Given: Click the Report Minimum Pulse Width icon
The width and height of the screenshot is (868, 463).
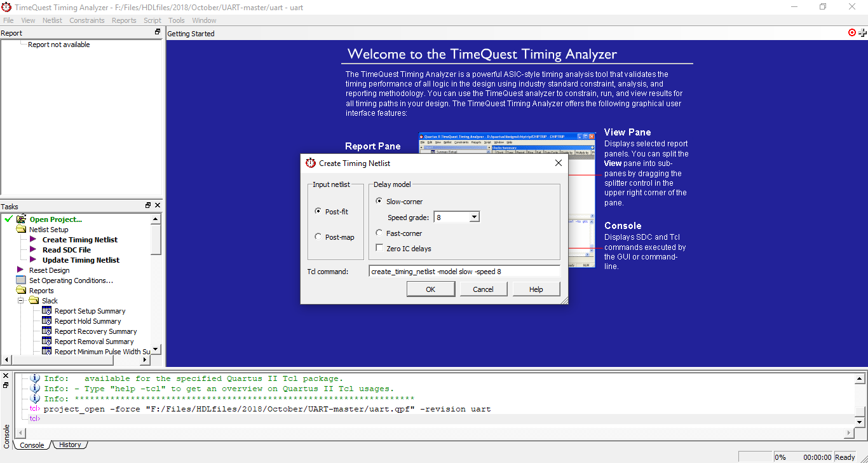Looking at the screenshot, I should [46, 352].
